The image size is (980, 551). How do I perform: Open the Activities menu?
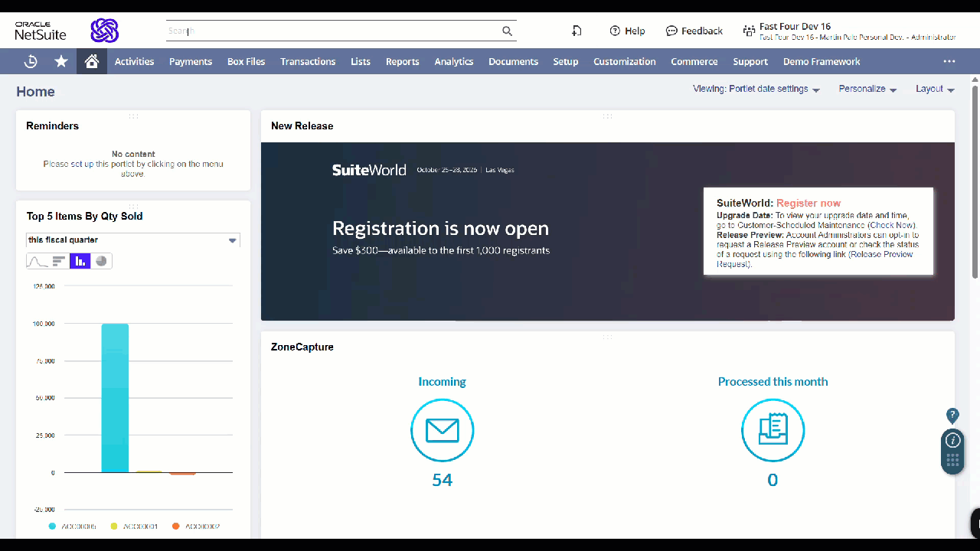tap(135, 61)
